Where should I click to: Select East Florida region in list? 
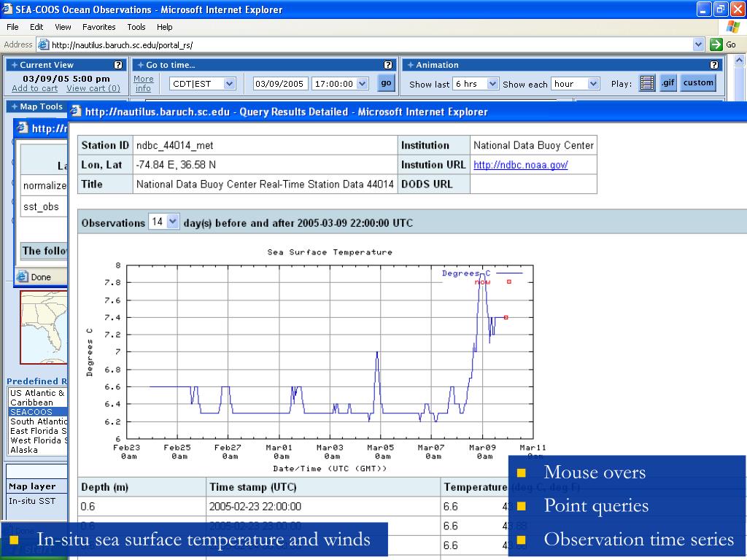(39, 431)
